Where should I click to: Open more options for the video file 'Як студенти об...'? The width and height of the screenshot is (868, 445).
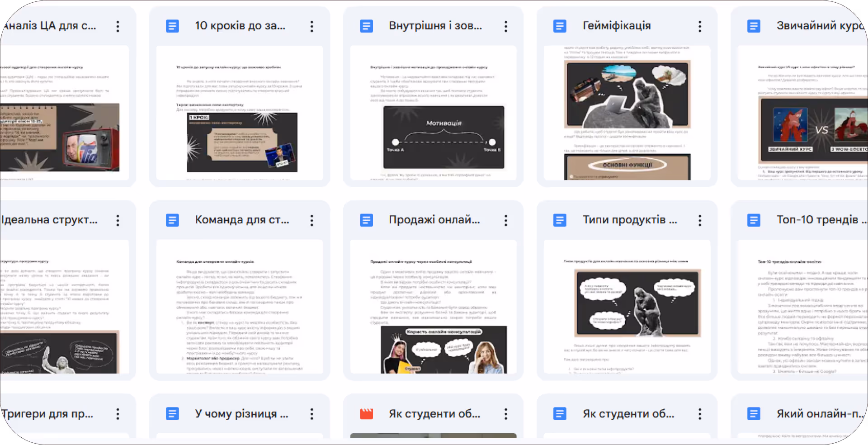coord(505,414)
